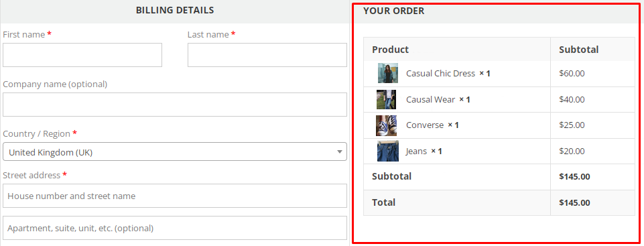Focus the Last name input field
The image size is (644, 246).
pos(267,55)
